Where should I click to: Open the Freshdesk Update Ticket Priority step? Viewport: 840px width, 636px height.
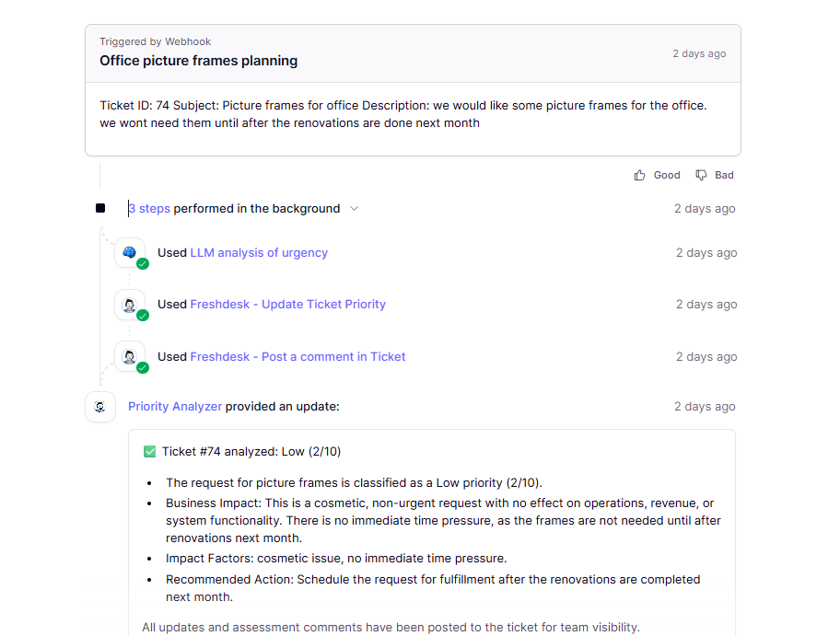pyautogui.click(x=287, y=304)
